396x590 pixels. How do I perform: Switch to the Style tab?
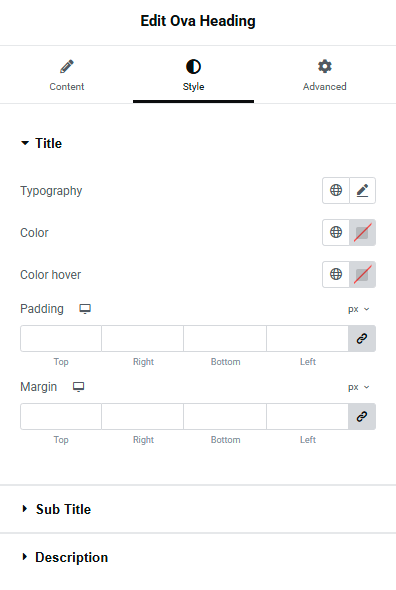(193, 76)
